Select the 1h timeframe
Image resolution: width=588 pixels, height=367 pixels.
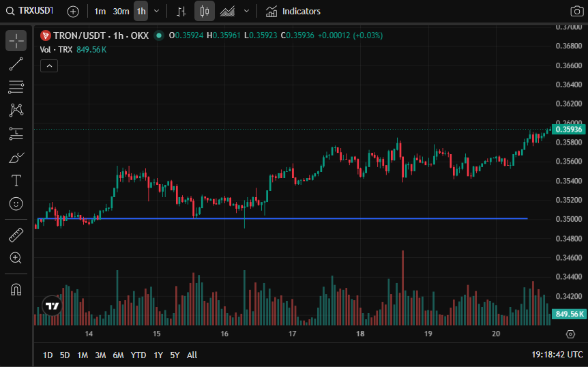point(141,11)
